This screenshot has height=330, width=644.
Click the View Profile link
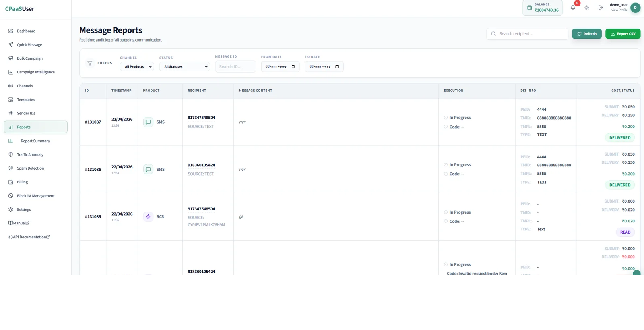(x=619, y=10)
